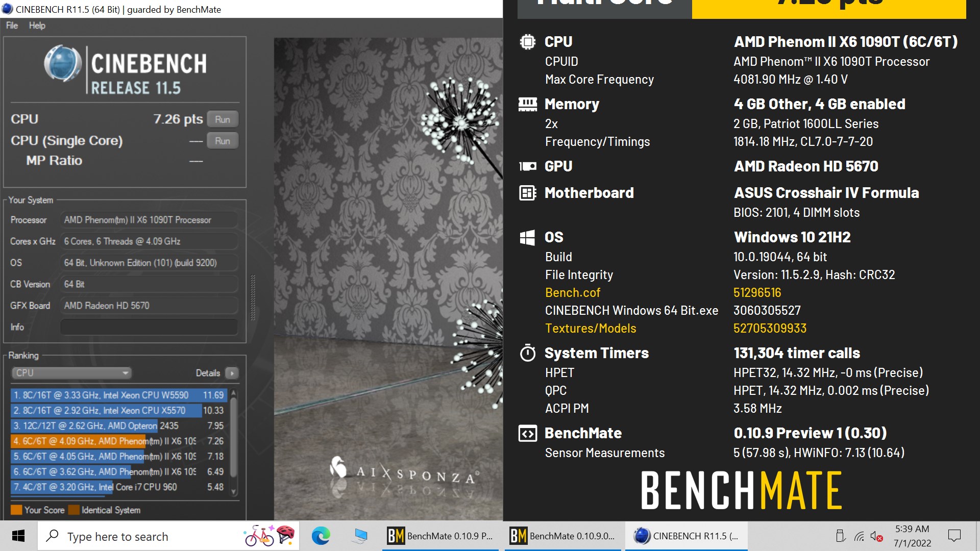Click the System Timers stopwatch icon

[x=528, y=353]
